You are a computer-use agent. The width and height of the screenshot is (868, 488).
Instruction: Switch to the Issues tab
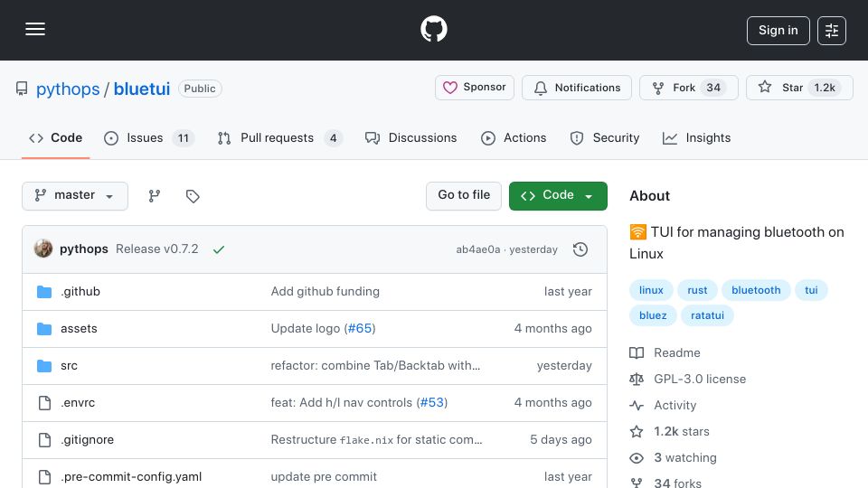coord(149,137)
